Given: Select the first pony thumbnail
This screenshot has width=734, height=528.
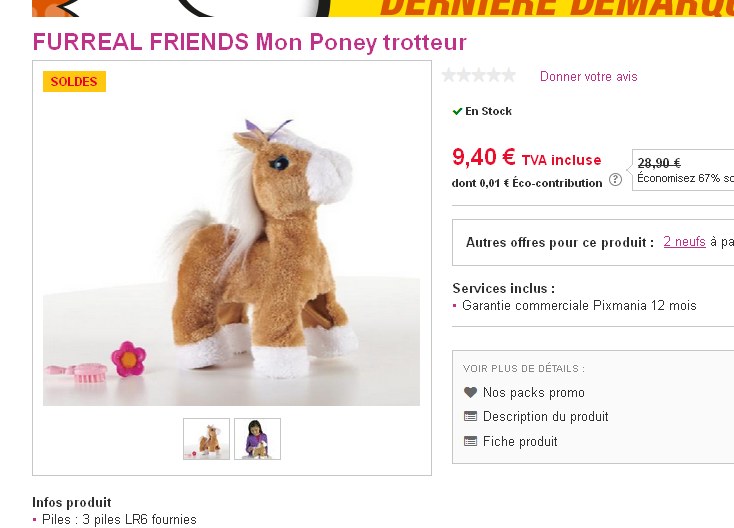Looking at the screenshot, I should (206, 439).
